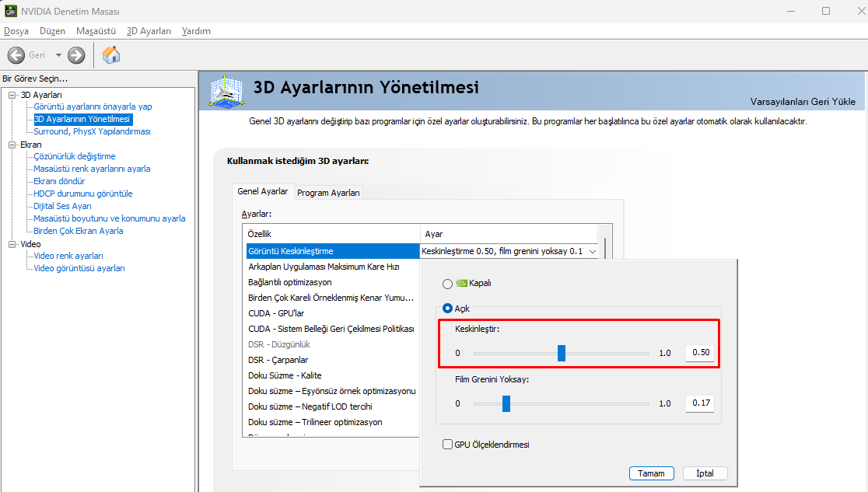Open Ekranı döndür item
Screen dimensions: 868x492
pyautogui.click(x=59, y=182)
